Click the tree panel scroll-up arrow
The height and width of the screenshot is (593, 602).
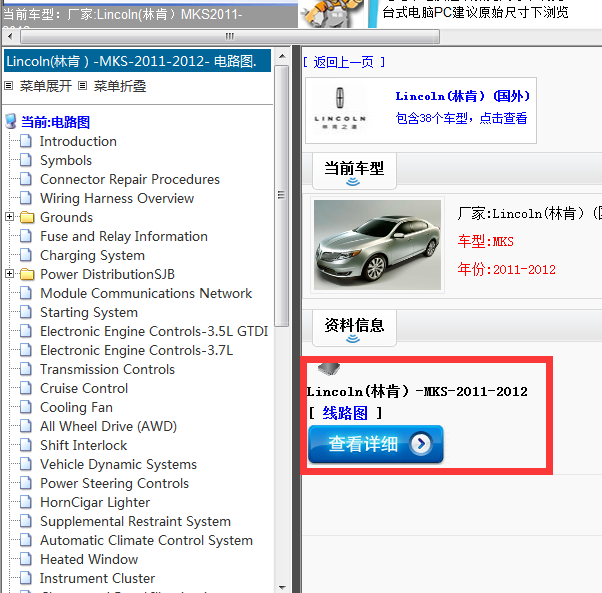point(282,56)
